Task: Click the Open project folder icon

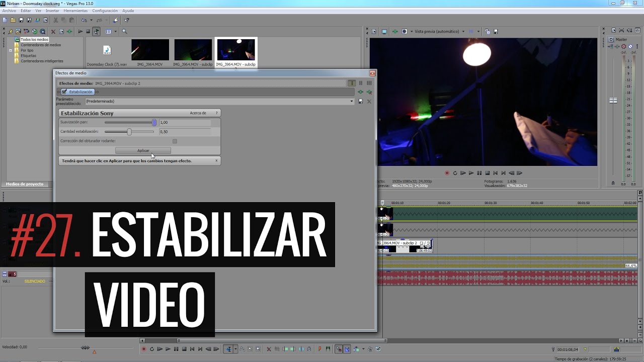Action: pyautogui.click(x=13, y=20)
